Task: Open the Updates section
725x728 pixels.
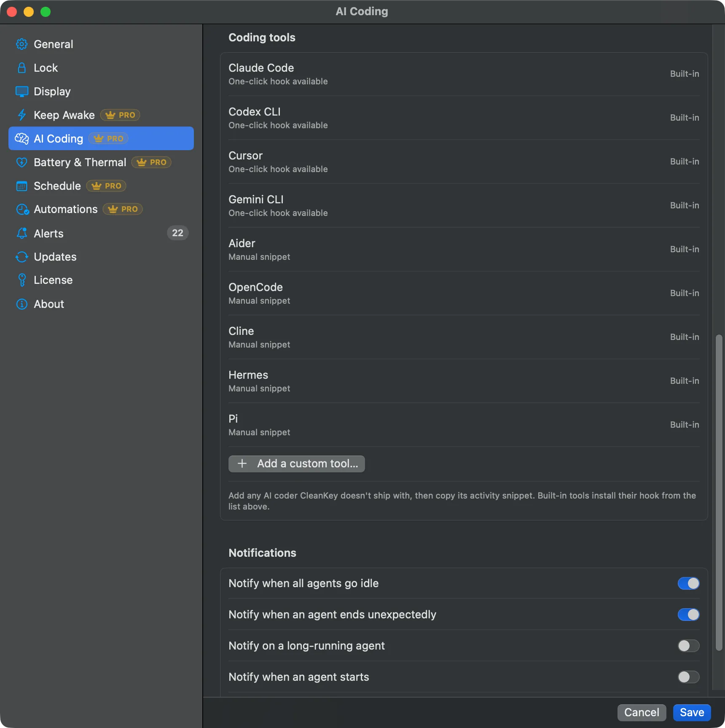Action: [x=101, y=257]
